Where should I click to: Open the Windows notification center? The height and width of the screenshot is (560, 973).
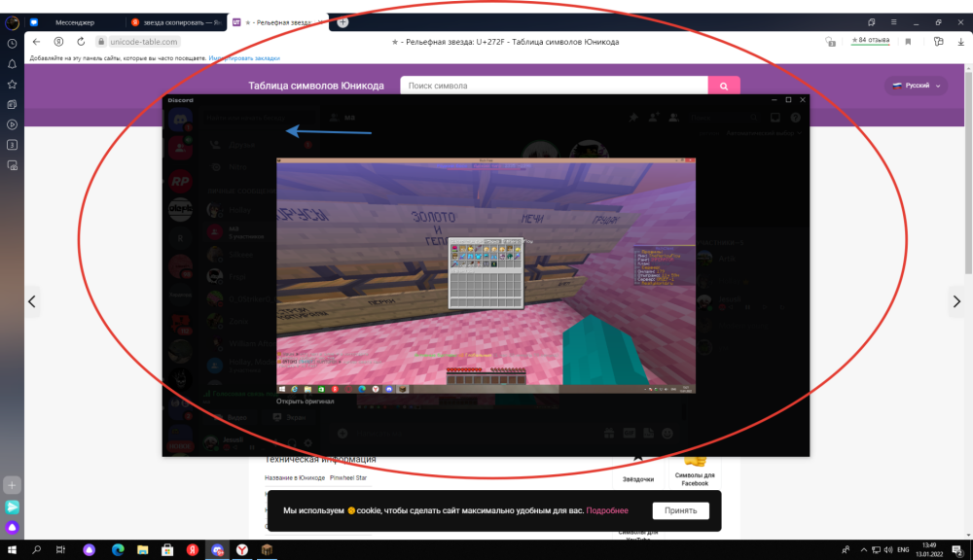957,549
